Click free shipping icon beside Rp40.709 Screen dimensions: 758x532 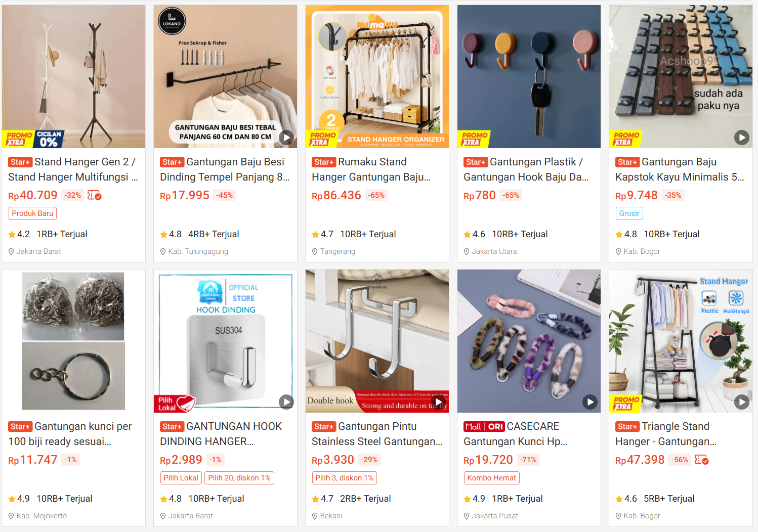(95, 195)
